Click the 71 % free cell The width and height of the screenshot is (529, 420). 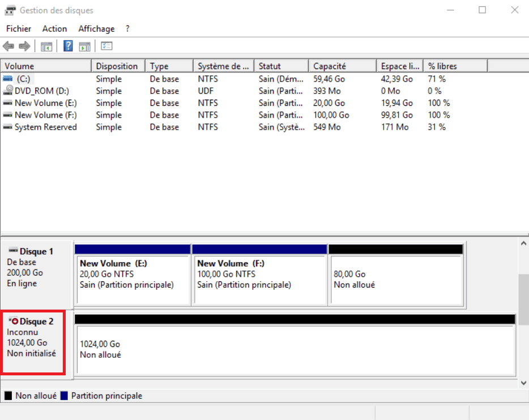coord(437,79)
